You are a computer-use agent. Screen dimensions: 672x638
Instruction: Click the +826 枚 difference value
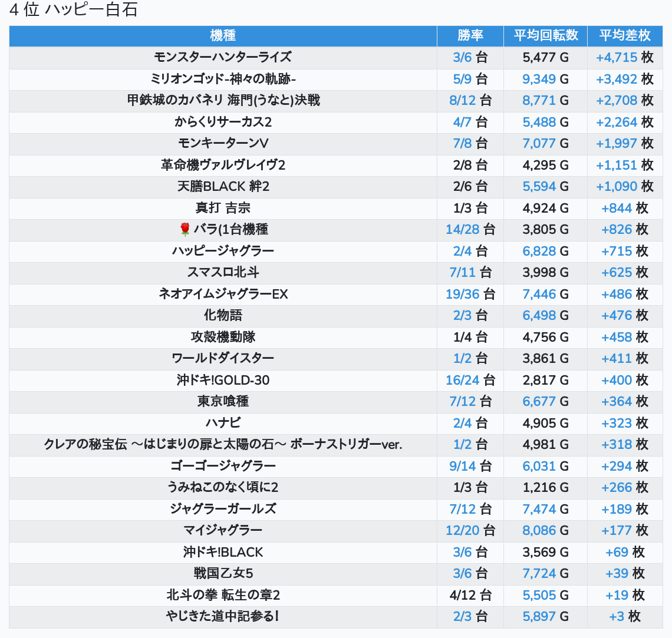625,230
